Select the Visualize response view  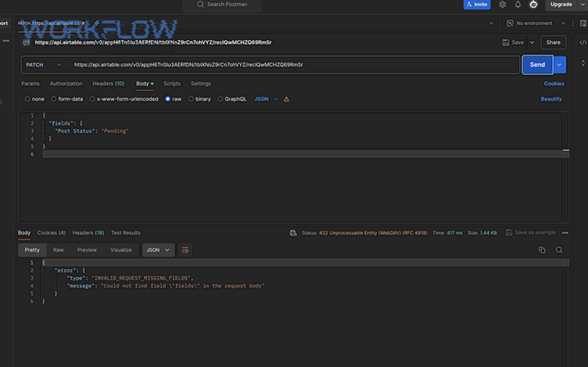point(121,250)
